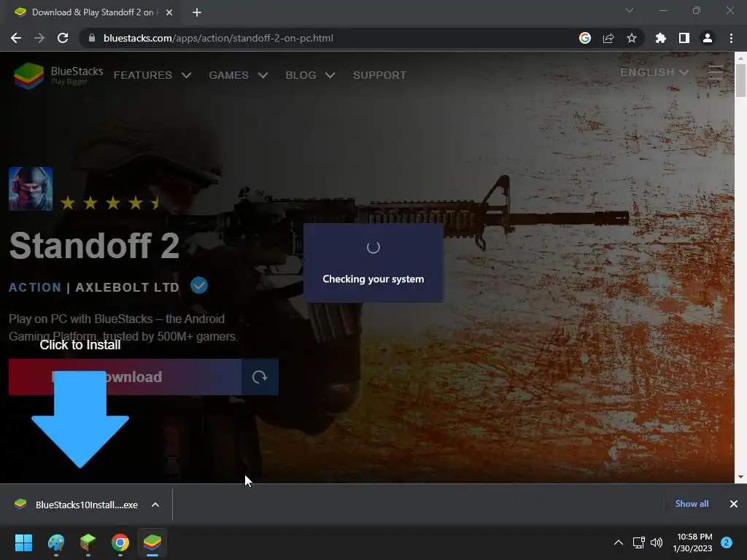Open the tab search chevron in the title bar
Image resolution: width=747 pixels, height=560 pixels.
(630, 10)
